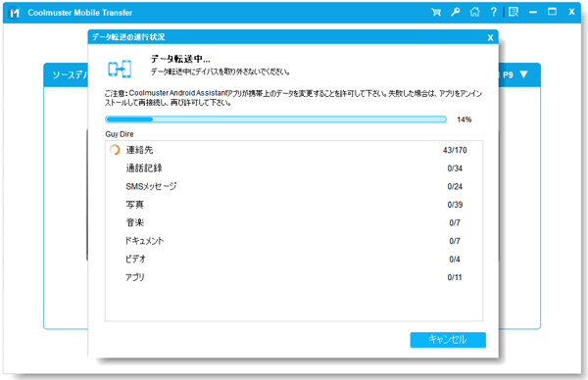Maximize the Coolmuster Mobile Transfer window
Image resolution: width=588 pixels, height=380 pixels.
552,12
